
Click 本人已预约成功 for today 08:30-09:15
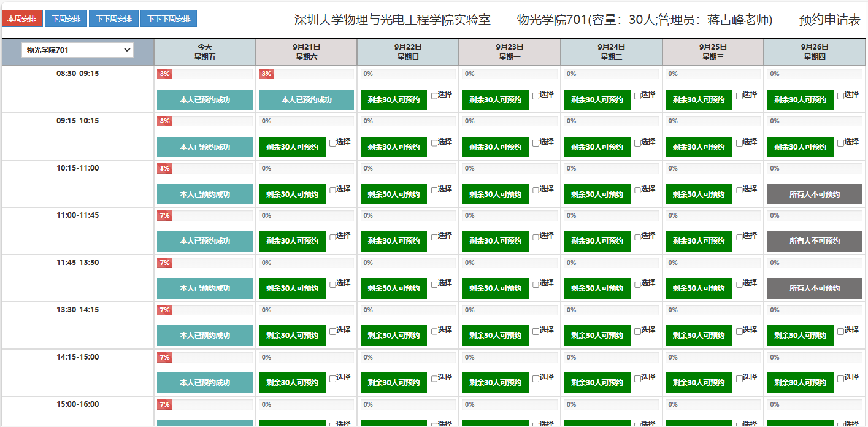coord(205,100)
